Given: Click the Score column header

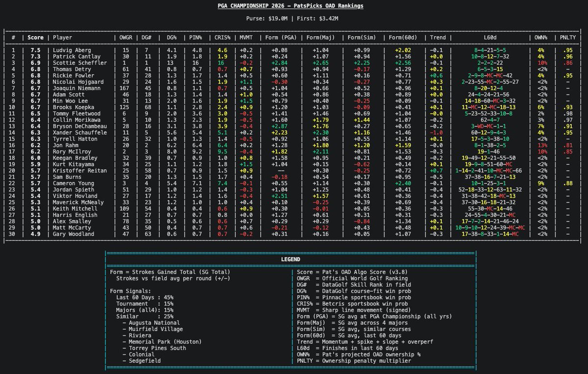Looking at the screenshot, I should [x=35, y=37].
